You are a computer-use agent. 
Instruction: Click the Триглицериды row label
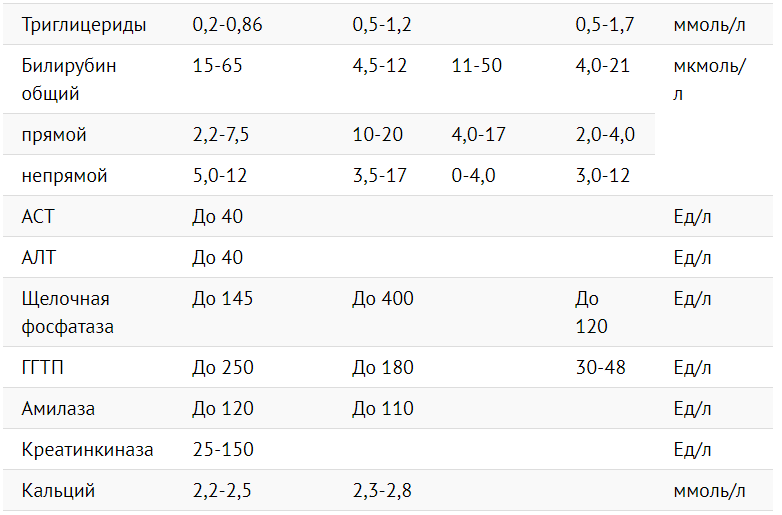(x=84, y=25)
